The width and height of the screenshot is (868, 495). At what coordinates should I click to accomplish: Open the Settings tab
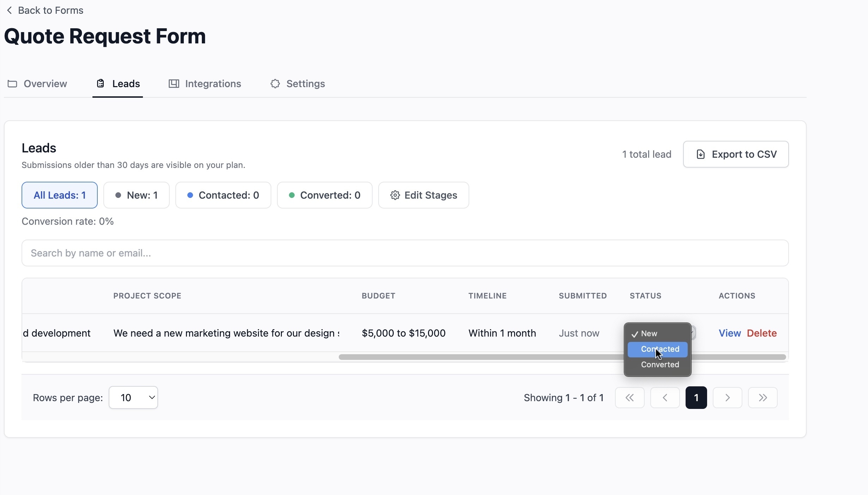[x=297, y=84]
